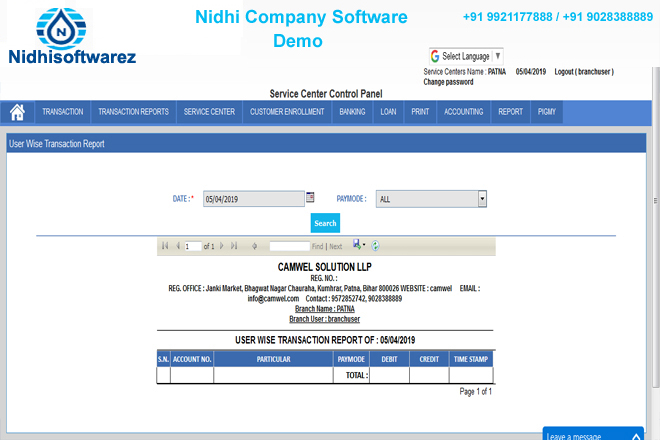
Task: Click the Nidhi Company Software Demo title
Action: coord(301,29)
